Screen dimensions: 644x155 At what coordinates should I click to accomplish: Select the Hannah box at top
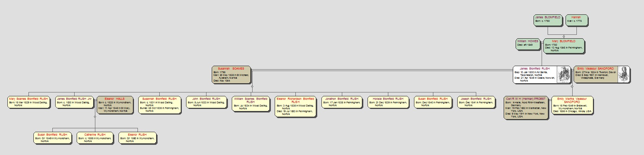(x=576, y=20)
